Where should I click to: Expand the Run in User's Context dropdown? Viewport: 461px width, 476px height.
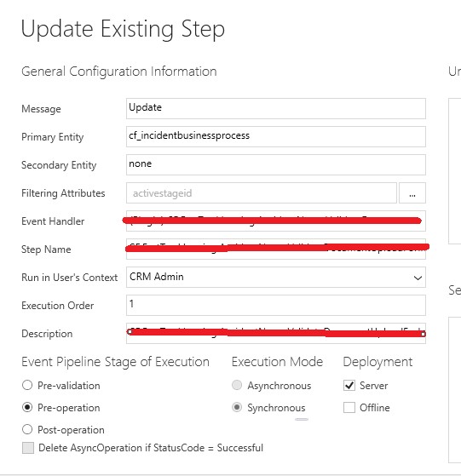pyautogui.click(x=418, y=278)
